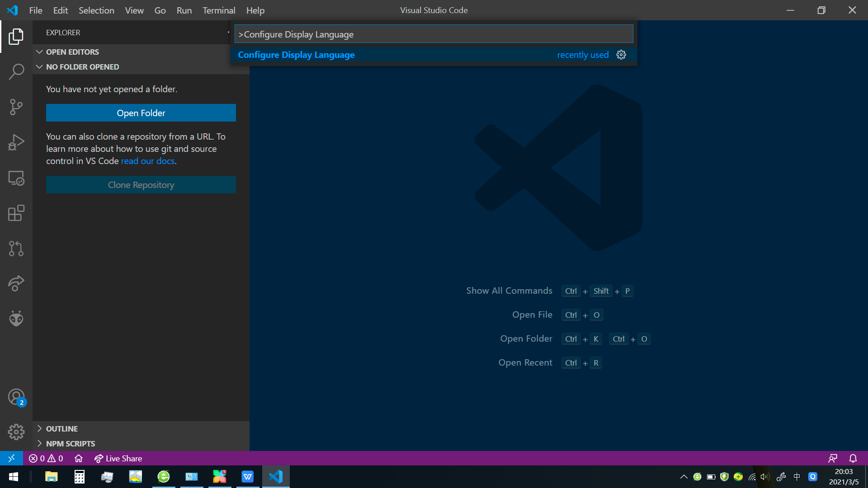
Task: Follow the read our docs link
Action: click(x=148, y=161)
